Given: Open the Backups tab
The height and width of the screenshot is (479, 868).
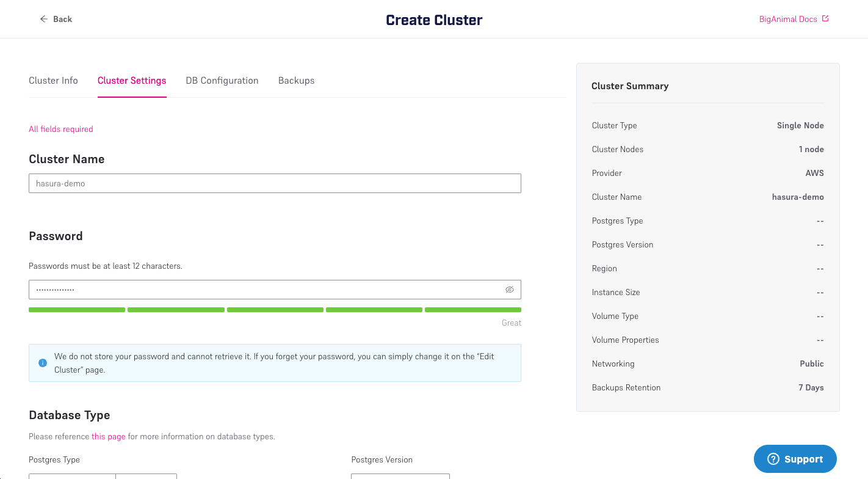Looking at the screenshot, I should click(x=296, y=81).
